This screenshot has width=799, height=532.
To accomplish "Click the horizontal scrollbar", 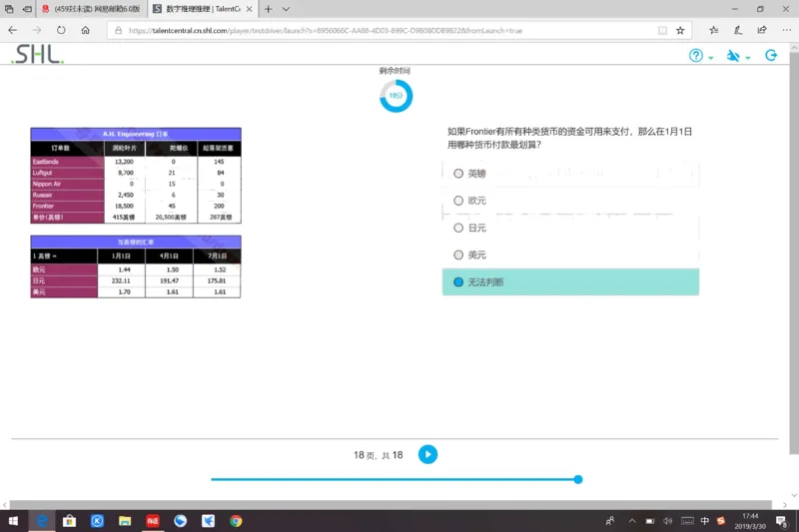I will pos(391,504).
